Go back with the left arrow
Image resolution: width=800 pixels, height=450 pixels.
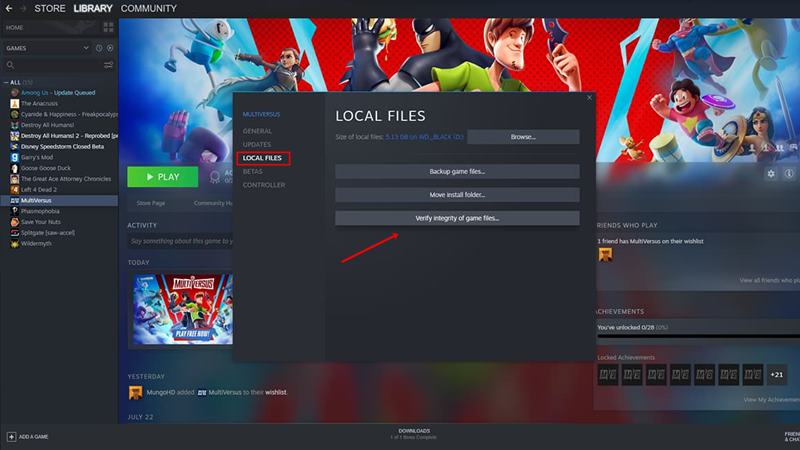(9, 9)
